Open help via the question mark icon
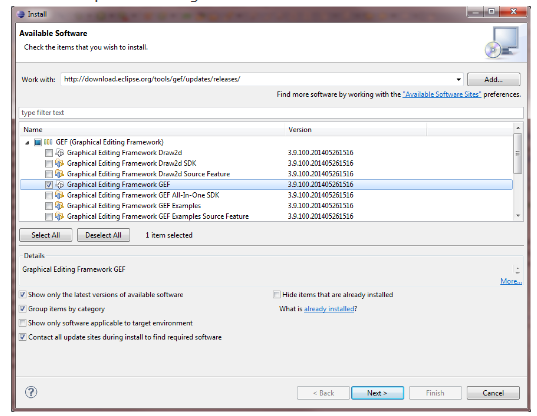The width and height of the screenshot is (537, 416). pyautogui.click(x=31, y=392)
